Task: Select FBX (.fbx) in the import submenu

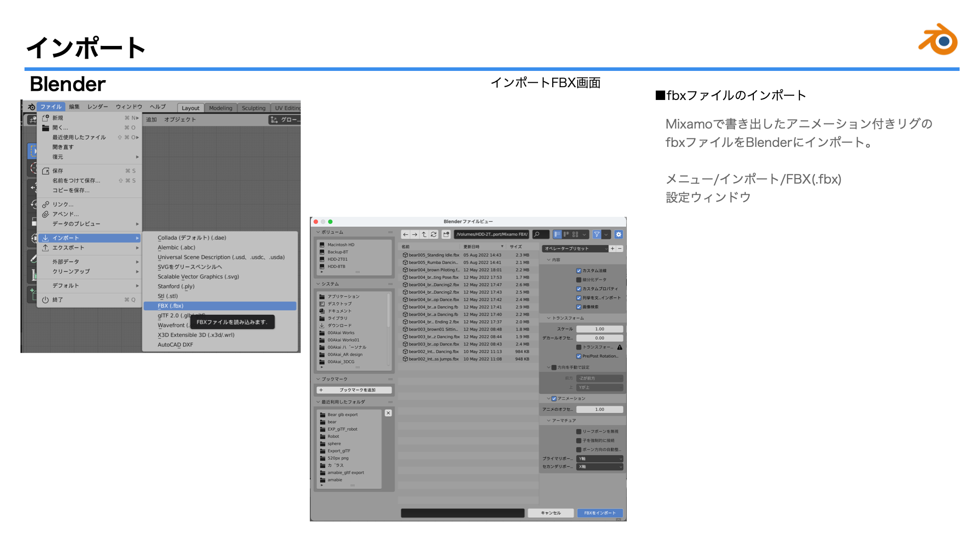Action: coord(220,306)
